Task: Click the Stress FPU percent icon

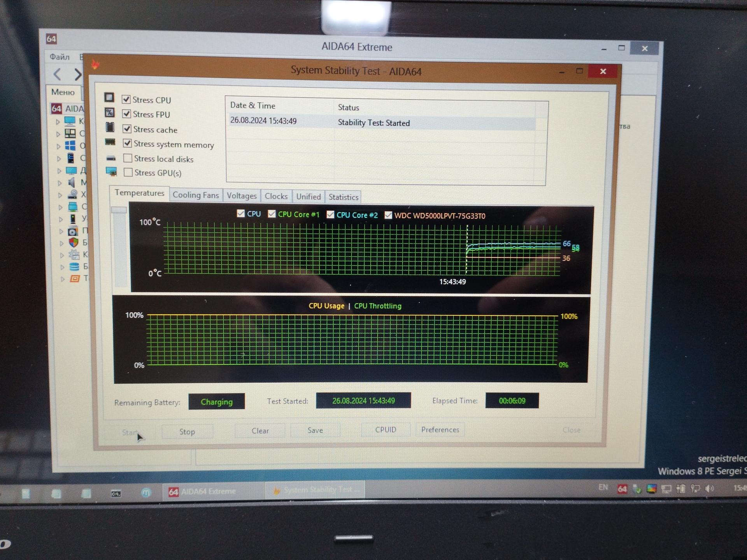Action: (110, 113)
